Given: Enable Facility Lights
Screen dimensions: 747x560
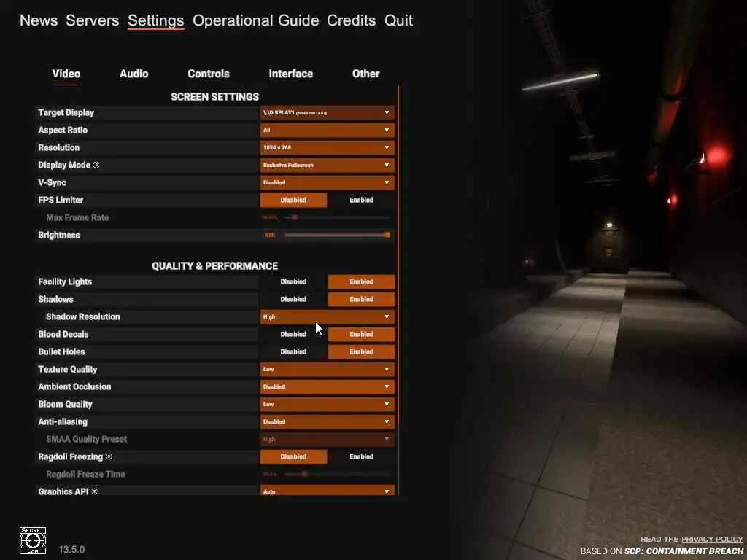Looking at the screenshot, I should [361, 281].
